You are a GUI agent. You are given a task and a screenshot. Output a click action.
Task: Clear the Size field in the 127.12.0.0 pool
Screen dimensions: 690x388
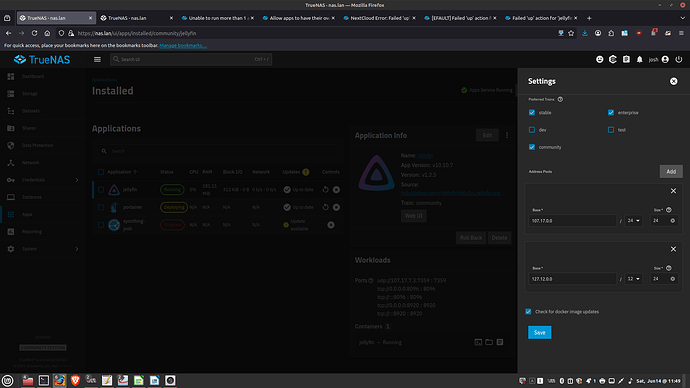tap(672, 279)
